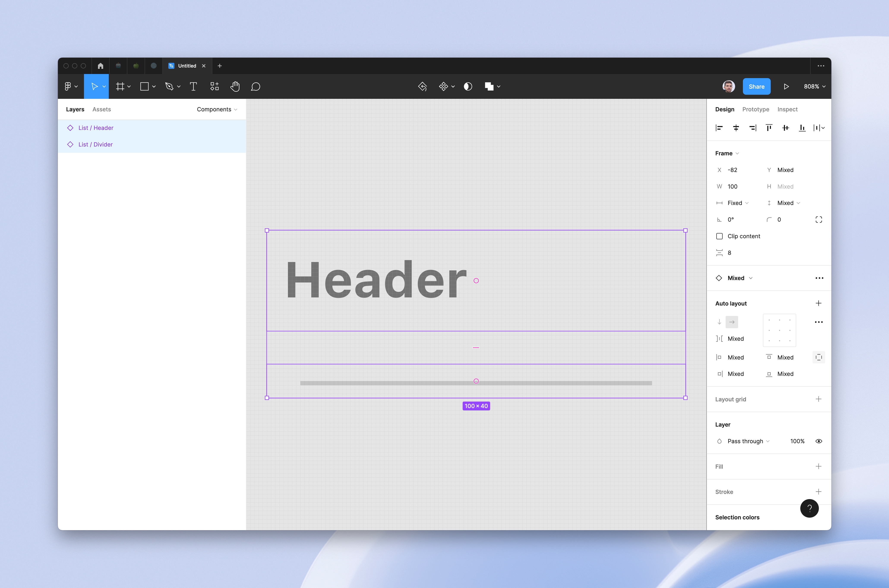
Task: Hide the layer using the eye toggle
Action: [818, 441]
